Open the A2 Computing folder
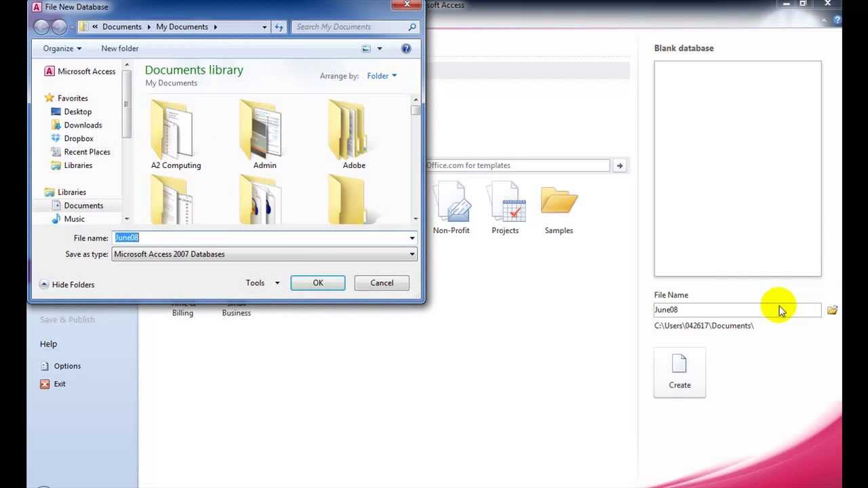 [x=176, y=135]
